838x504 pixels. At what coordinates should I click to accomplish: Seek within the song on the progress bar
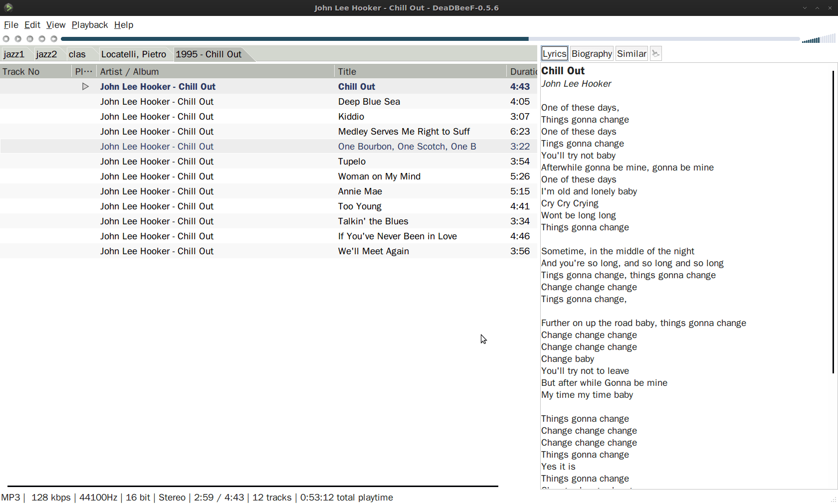(x=430, y=39)
